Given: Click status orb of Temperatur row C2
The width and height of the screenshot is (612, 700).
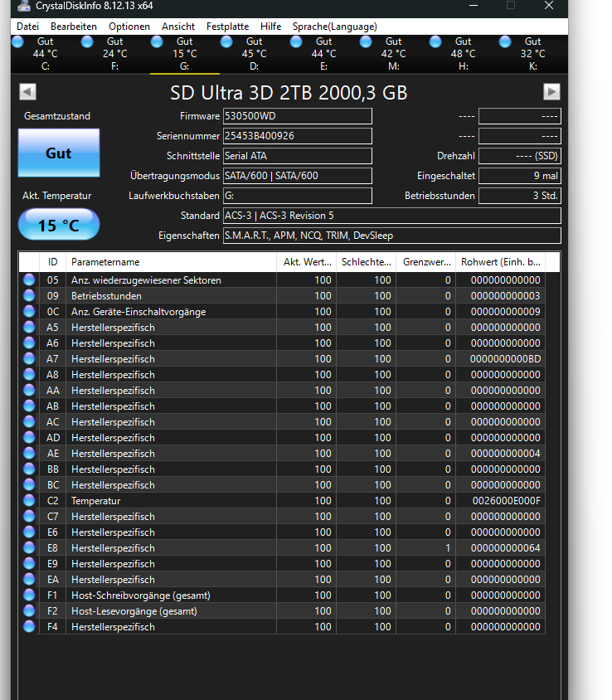Looking at the screenshot, I should pos(29,500).
